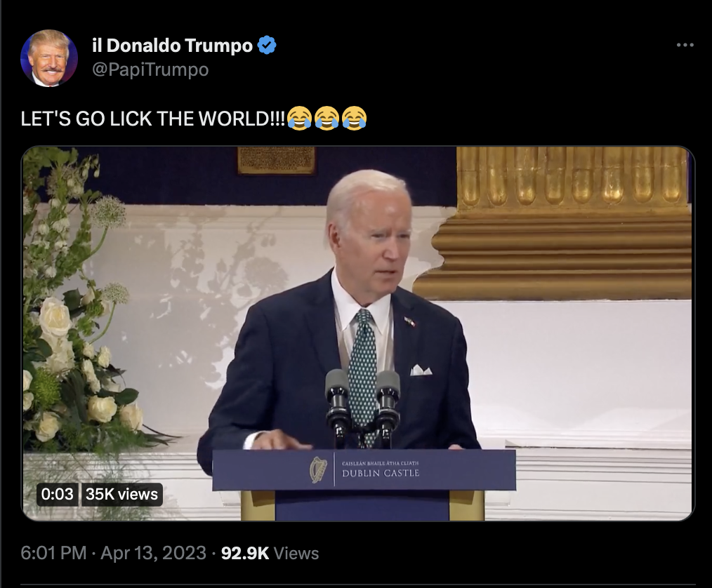Open the 92.9K Views analytics link
This screenshot has width=712, height=588.
pyautogui.click(x=270, y=553)
